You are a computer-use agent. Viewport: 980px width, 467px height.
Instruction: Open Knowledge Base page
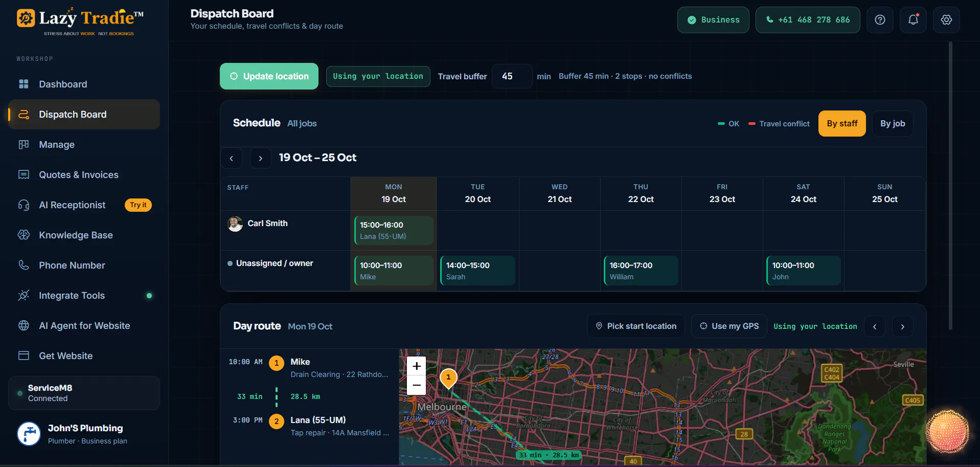(x=84, y=235)
